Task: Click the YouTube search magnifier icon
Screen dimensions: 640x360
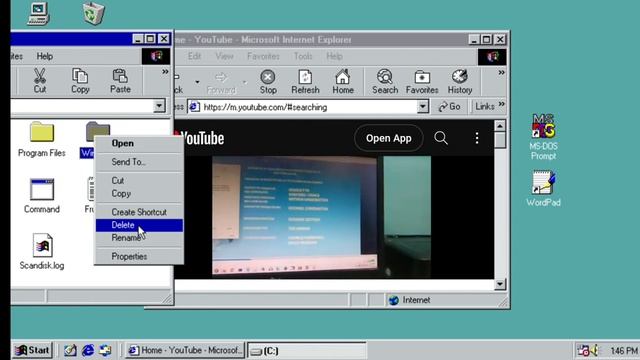Action: click(x=441, y=138)
